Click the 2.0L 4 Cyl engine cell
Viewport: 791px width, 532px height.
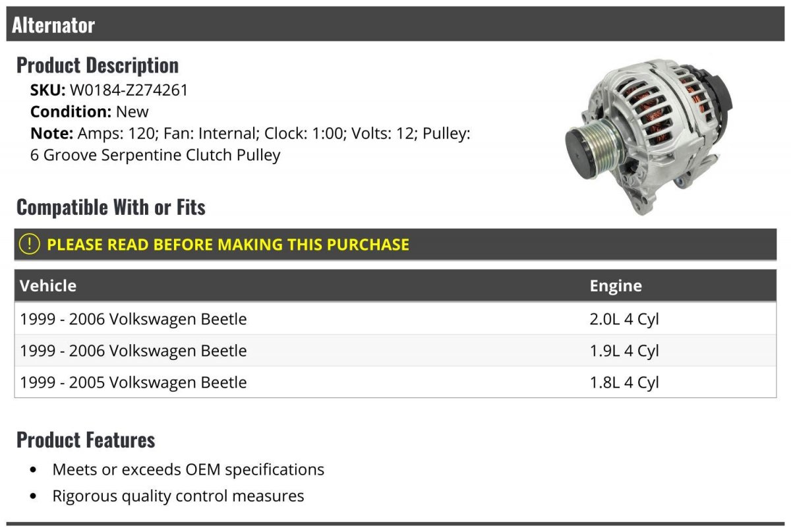[x=624, y=319]
